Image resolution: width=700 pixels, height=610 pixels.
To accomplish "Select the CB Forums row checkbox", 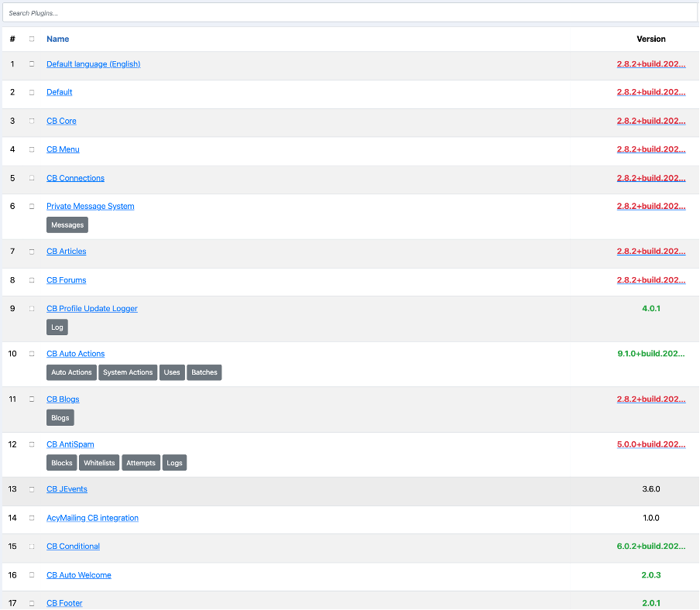I will (x=32, y=280).
